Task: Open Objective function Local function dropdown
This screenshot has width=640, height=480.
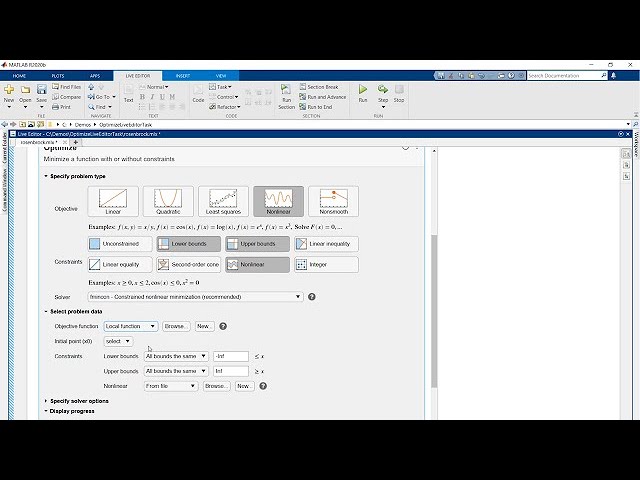Action: [131, 326]
